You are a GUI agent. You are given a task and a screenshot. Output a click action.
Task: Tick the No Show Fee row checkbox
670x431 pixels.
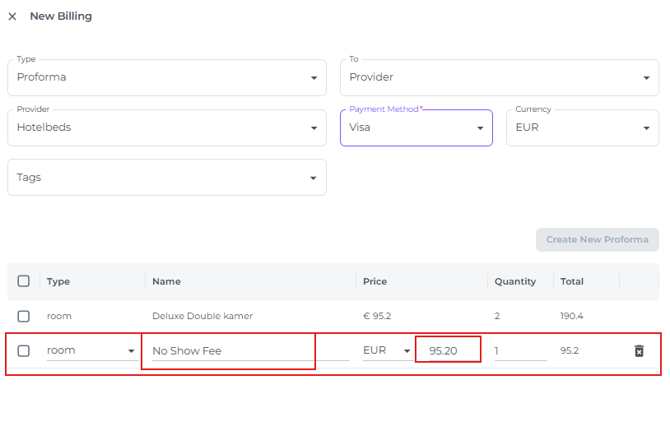[x=24, y=351]
